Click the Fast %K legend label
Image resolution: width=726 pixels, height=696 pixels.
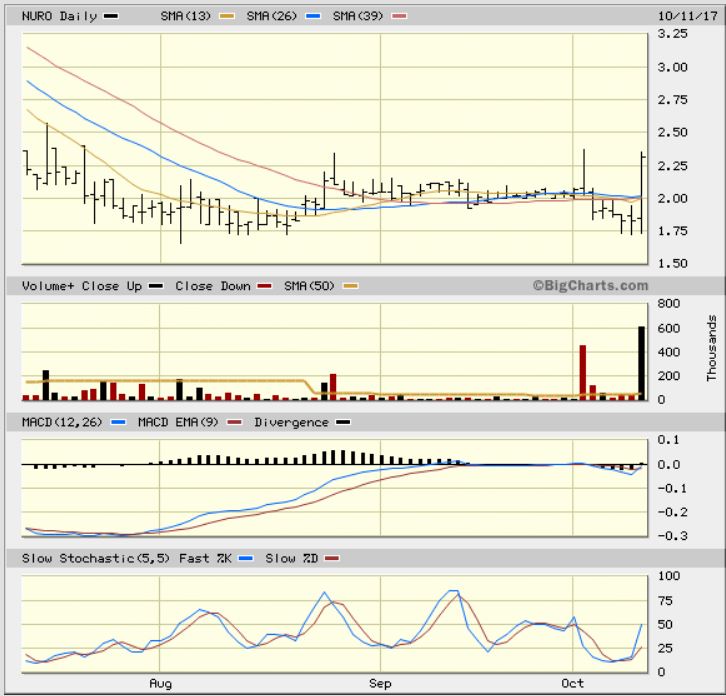click(205, 559)
